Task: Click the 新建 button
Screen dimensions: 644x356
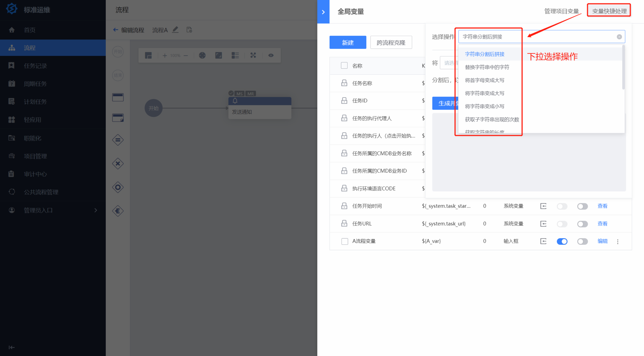Action: 347,42
